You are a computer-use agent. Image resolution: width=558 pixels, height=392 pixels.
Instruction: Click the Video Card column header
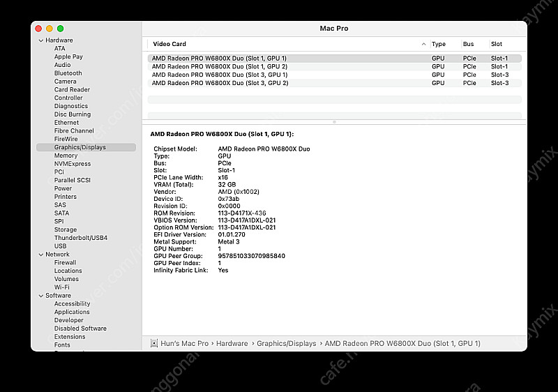169,44
